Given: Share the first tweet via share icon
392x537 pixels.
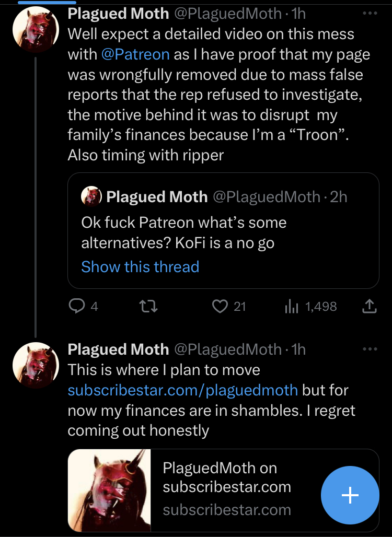Looking at the screenshot, I should pyautogui.click(x=370, y=306).
